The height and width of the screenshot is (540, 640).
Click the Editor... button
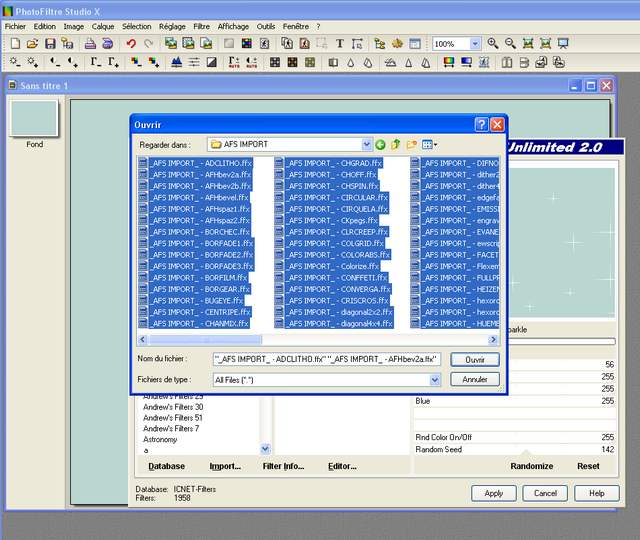point(342,466)
